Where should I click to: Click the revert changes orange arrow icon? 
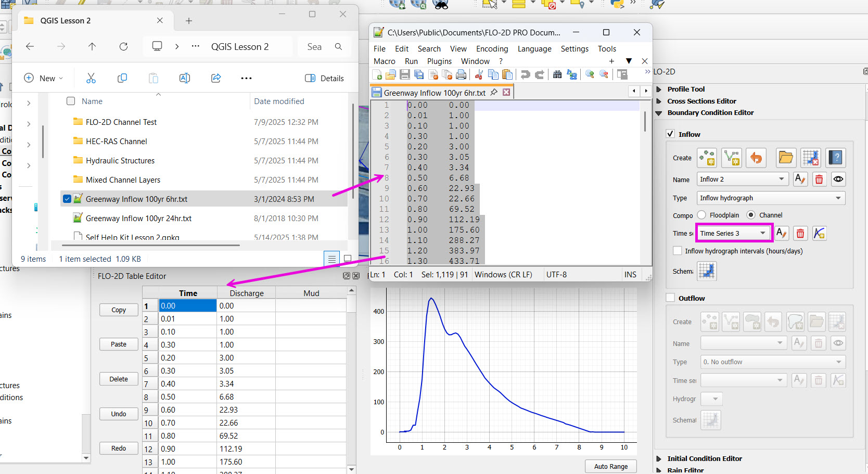coord(756,158)
